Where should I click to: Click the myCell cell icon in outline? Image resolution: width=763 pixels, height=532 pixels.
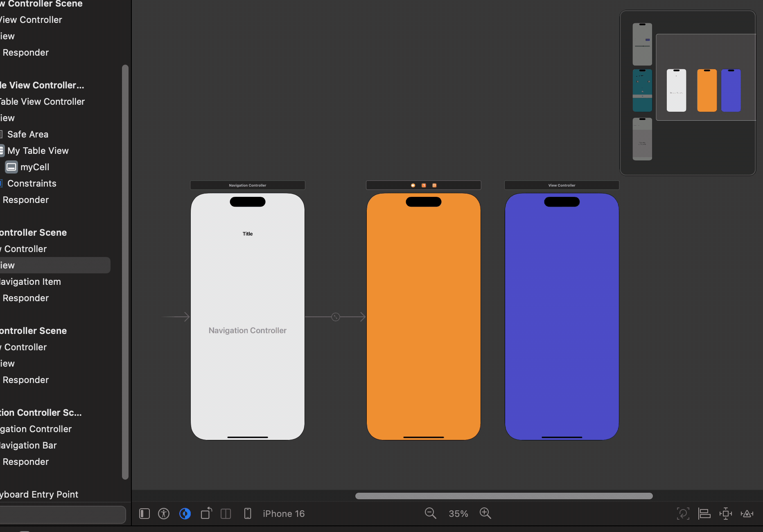(11, 167)
